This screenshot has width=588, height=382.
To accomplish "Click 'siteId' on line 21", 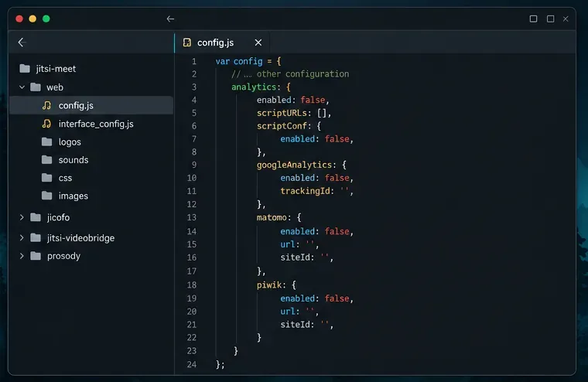I will click(295, 325).
